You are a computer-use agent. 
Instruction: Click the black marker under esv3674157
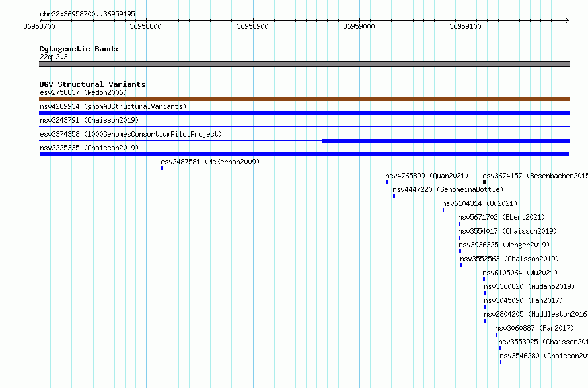[484, 182]
